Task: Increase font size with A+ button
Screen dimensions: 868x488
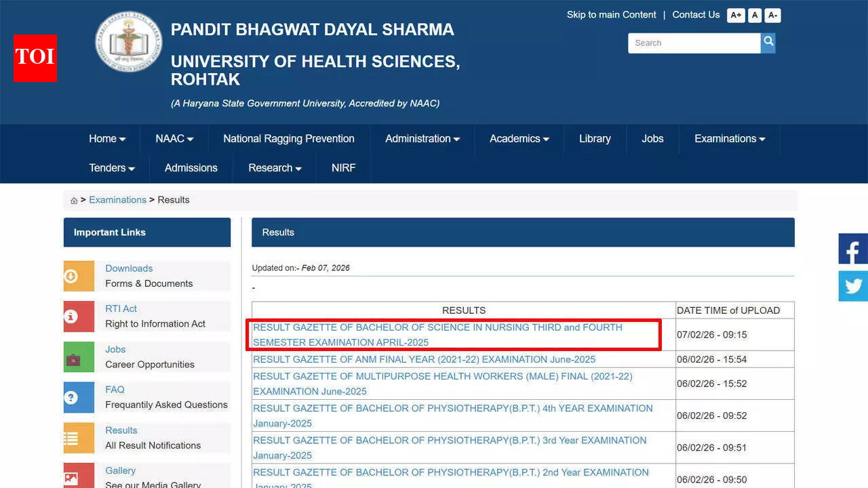Action: (x=736, y=16)
